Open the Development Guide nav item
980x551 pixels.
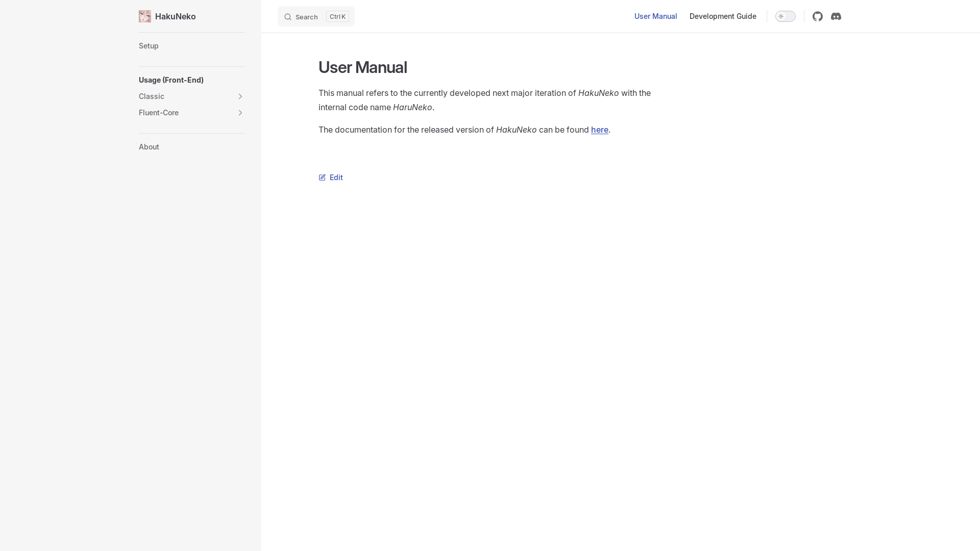(x=723, y=16)
